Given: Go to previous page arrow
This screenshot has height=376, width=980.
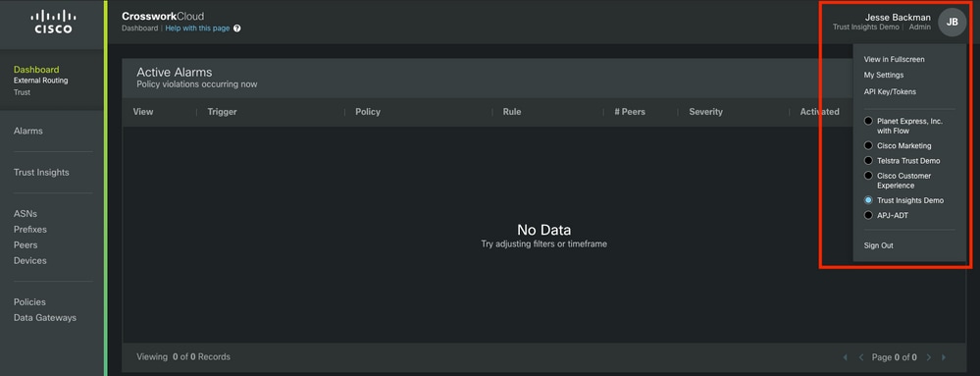Looking at the screenshot, I should pos(861,357).
